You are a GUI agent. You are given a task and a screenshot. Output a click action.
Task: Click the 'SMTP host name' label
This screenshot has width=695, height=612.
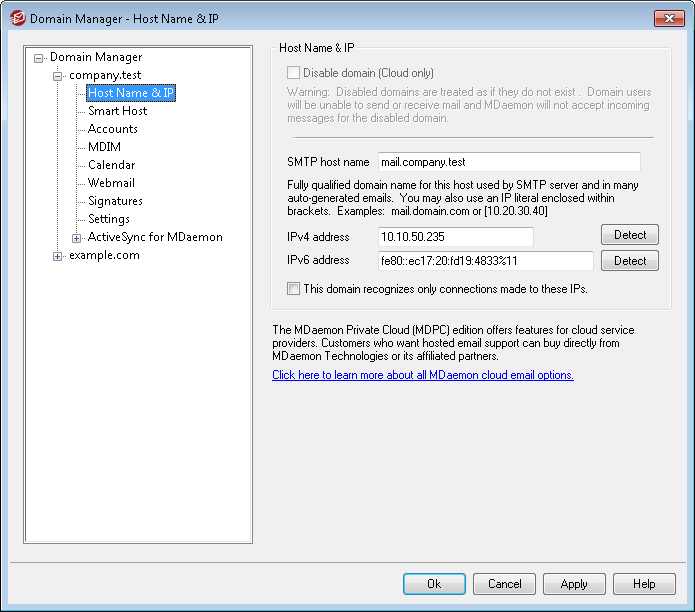(328, 162)
